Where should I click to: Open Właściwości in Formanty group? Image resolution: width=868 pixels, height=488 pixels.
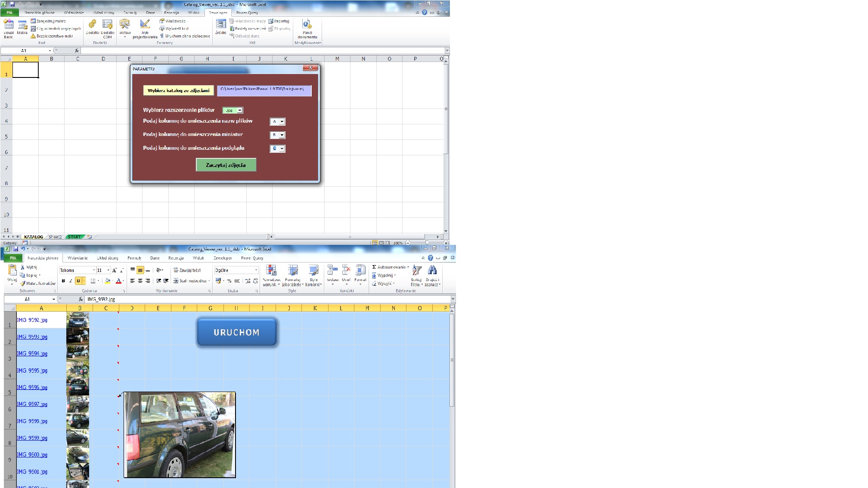click(173, 21)
